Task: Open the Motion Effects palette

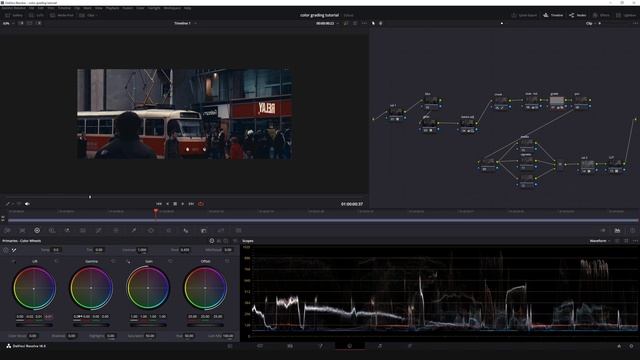Action: [x=83, y=231]
